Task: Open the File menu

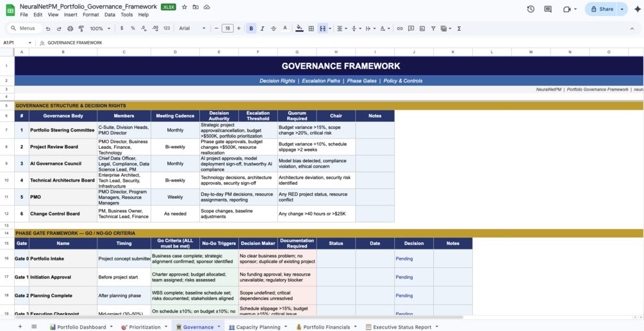Action: (x=24, y=15)
